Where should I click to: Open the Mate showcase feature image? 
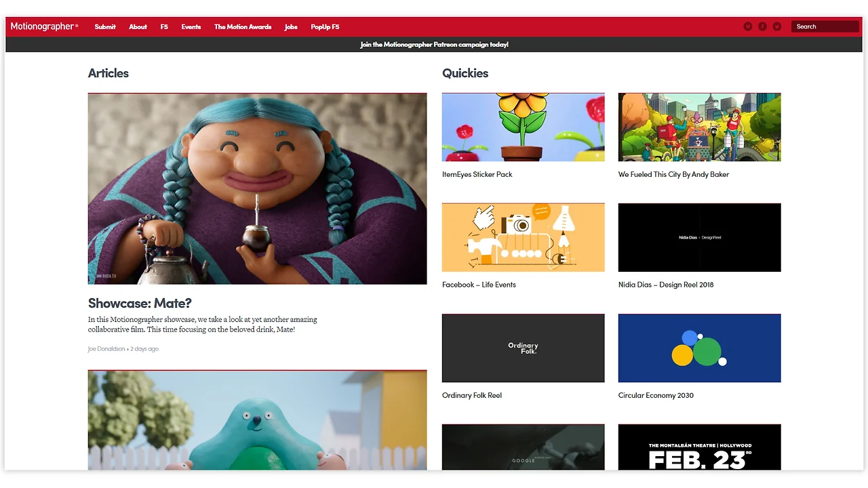[258, 188]
